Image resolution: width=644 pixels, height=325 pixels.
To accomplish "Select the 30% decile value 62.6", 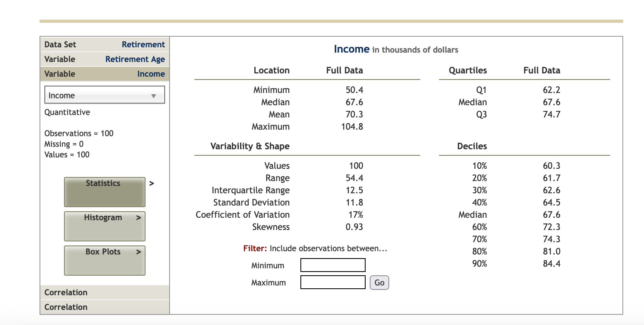I will point(551,190).
